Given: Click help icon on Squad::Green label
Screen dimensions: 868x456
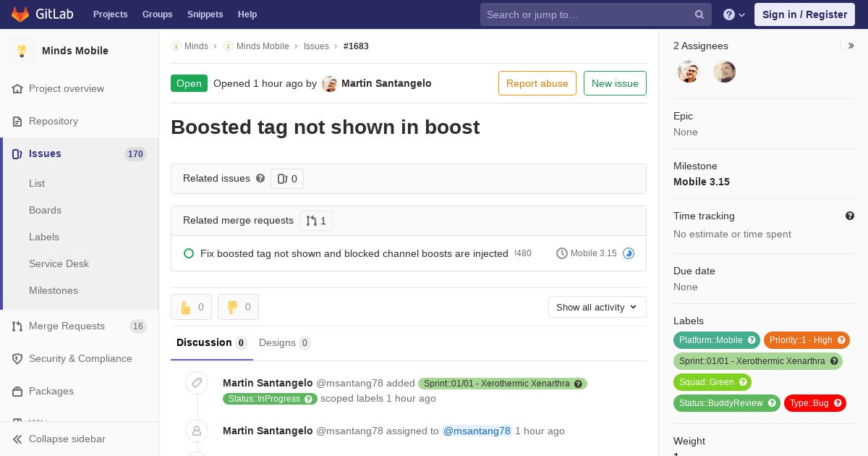Looking at the screenshot, I should (x=743, y=382).
